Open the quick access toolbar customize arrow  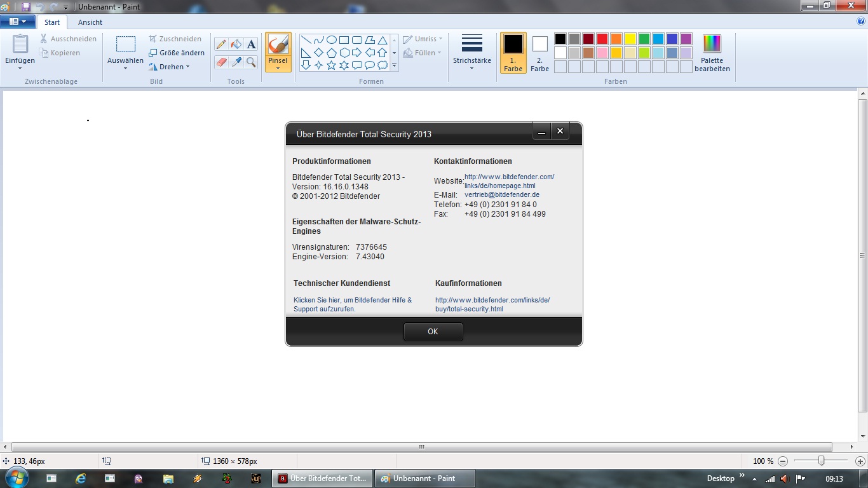pyautogui.click(x=65, y=7)
